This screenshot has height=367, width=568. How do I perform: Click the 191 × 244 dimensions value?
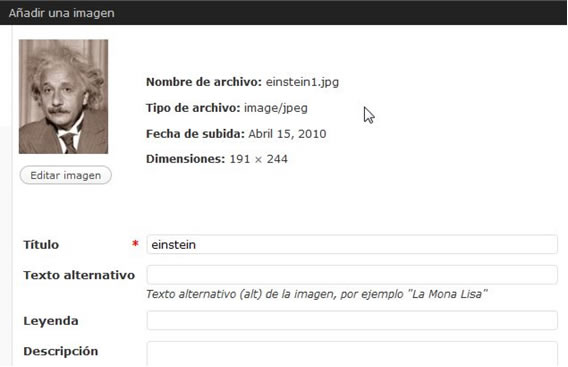[259, 159]
